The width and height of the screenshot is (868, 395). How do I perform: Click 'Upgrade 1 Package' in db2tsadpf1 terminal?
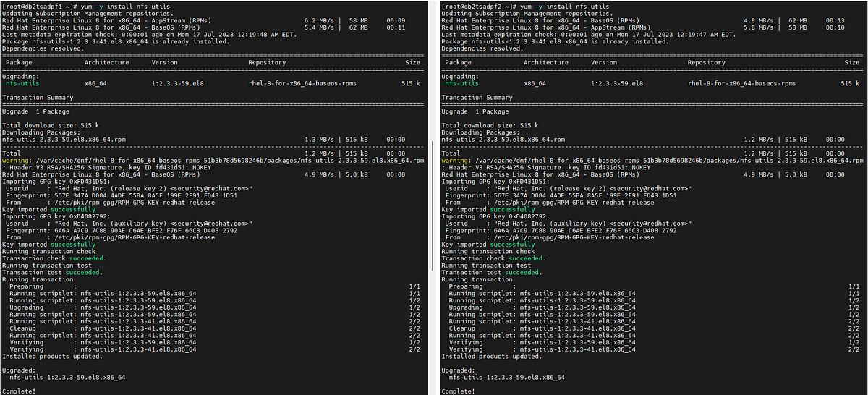click(x=35, y=112)
